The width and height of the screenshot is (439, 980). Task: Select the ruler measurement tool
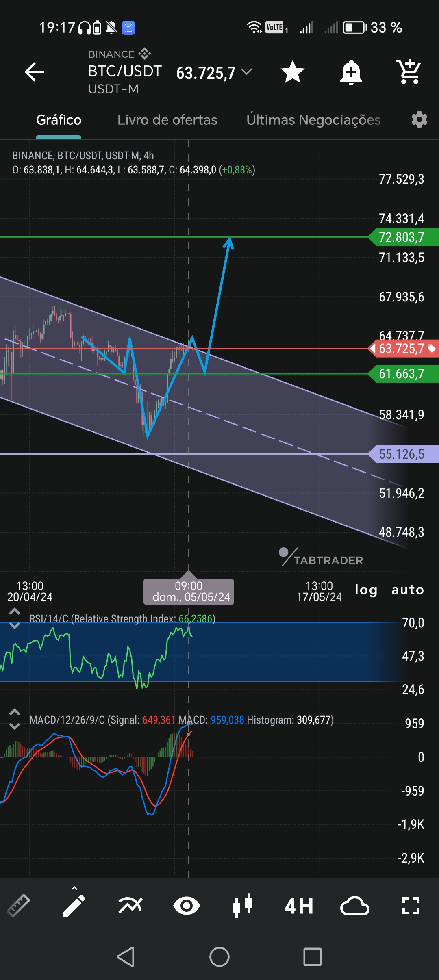coord(18,906)
